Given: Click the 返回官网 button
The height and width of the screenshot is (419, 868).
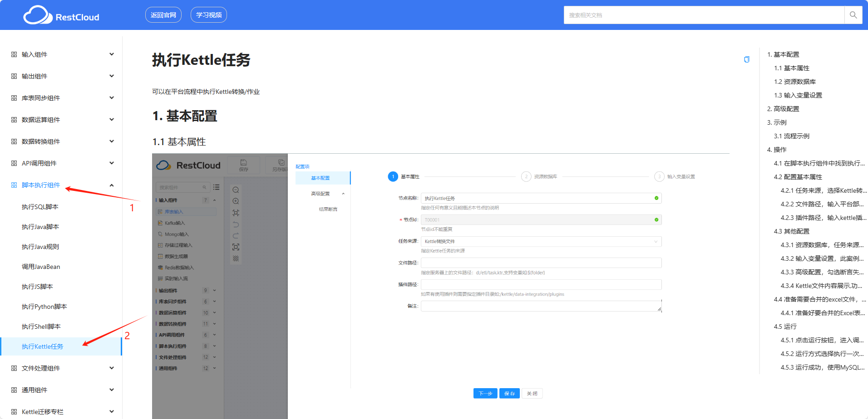Looking at the screenshot, I should [x=163, y=15].
